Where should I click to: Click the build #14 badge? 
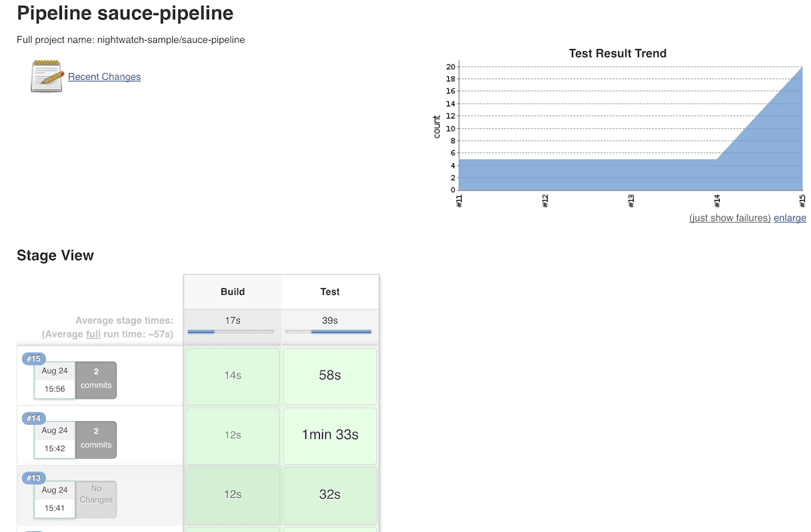coord(33,418)
